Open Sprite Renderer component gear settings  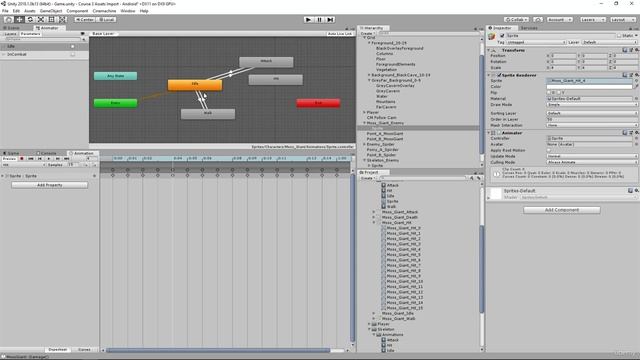click(636, 75)
